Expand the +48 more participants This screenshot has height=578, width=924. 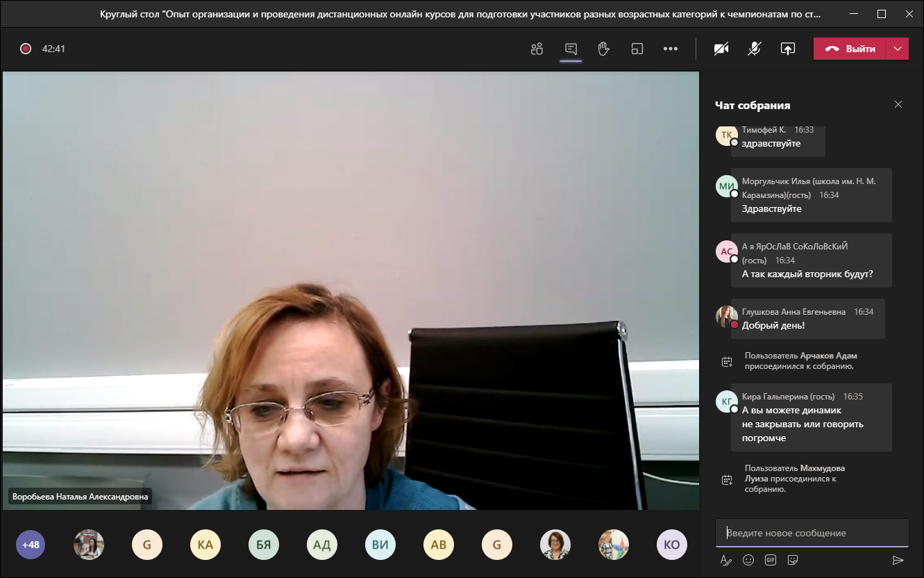click(x=31, y=545)
